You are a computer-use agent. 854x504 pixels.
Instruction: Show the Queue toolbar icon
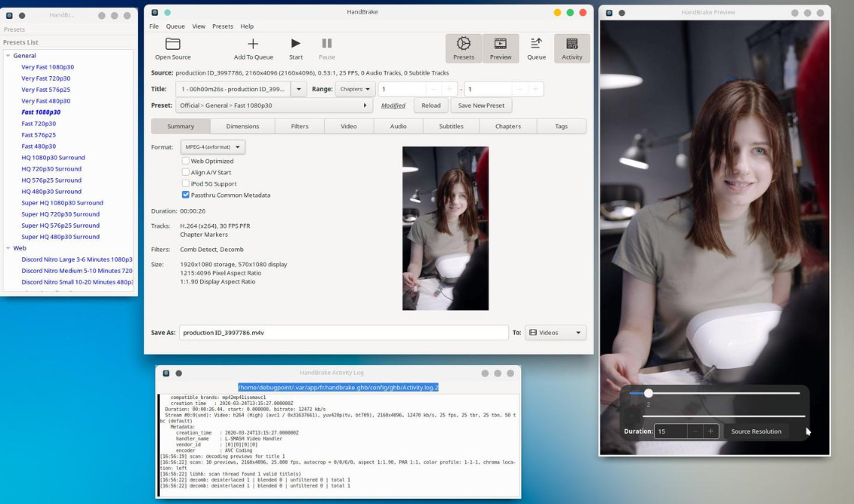pos(536,44)
